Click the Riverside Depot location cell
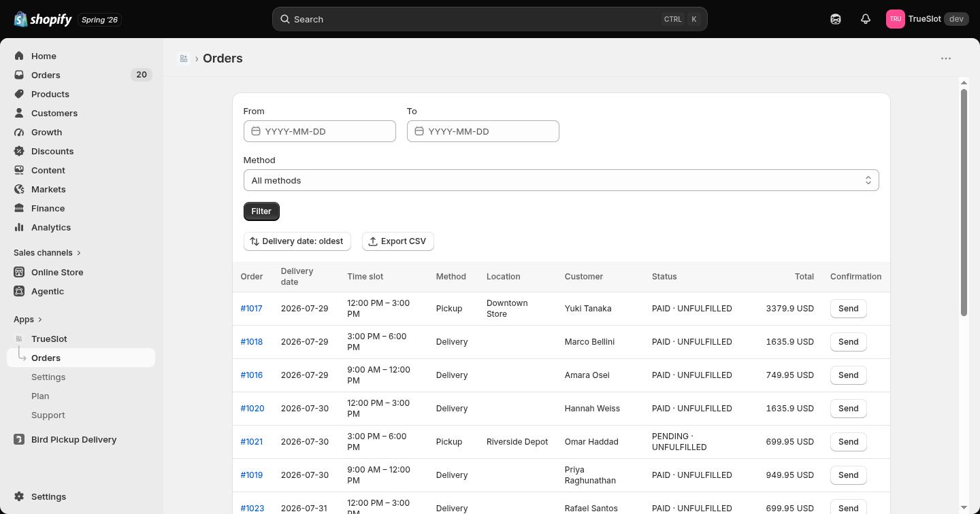 pyautogui.click(x=517, y=442)
